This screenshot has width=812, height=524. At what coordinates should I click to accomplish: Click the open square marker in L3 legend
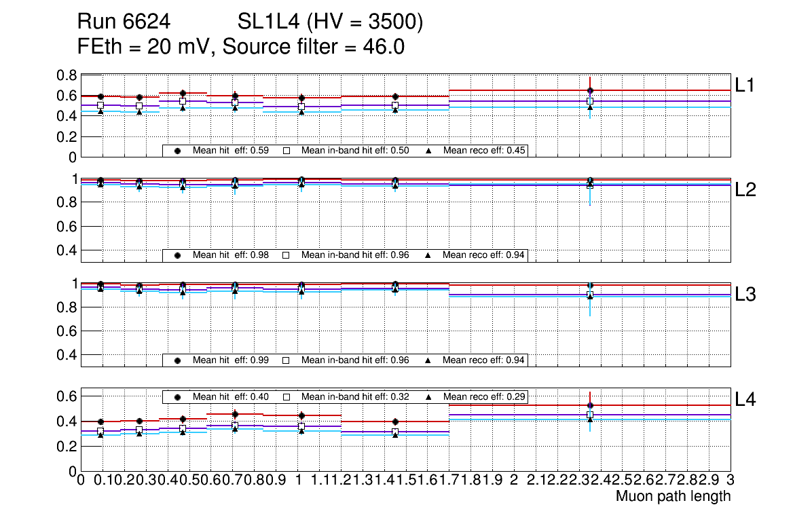pyautogui.click(x=286, y=360)
